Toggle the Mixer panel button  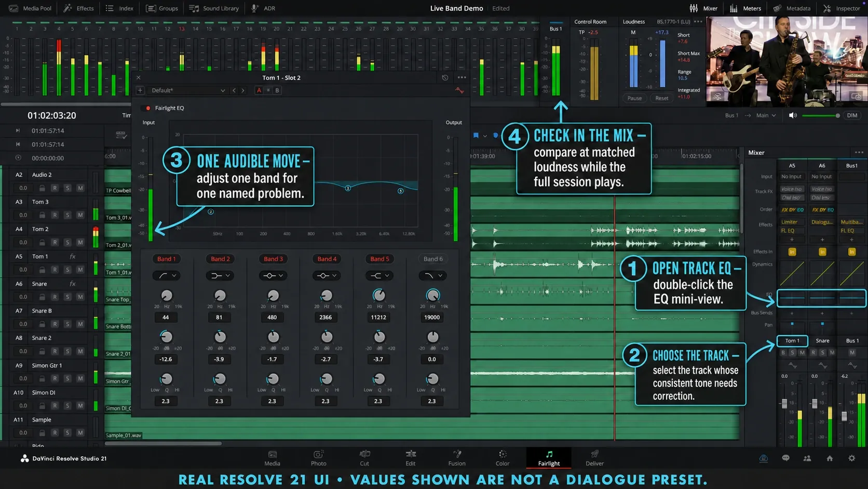703,8
